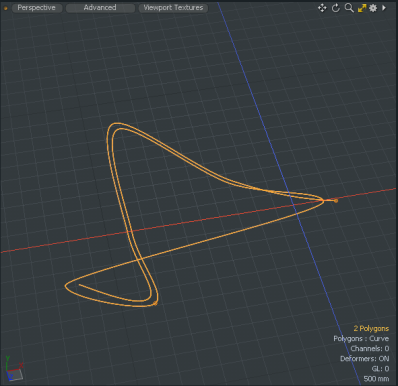Click the 'Polygons : Curve' info label
The image size is (398, 386).
pos(361,339)
